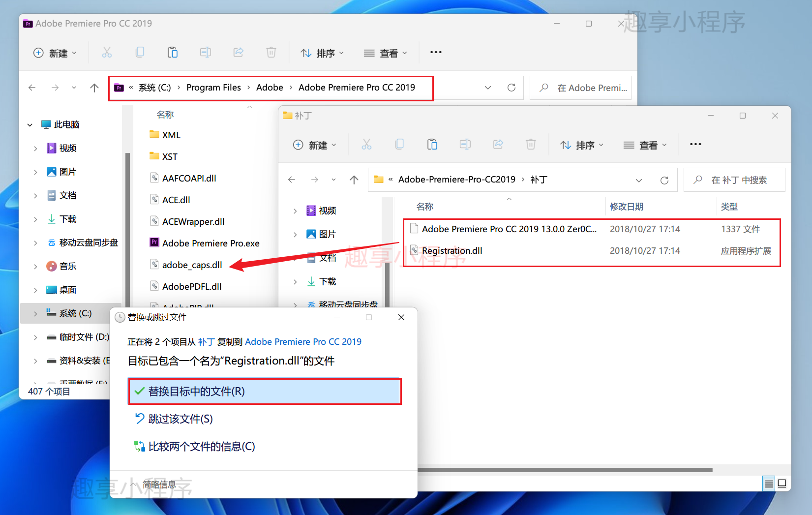Viewport: 812px width, 515px height.
Task: Expand address history dropdown in Premiere window
Action: point(488,88)
